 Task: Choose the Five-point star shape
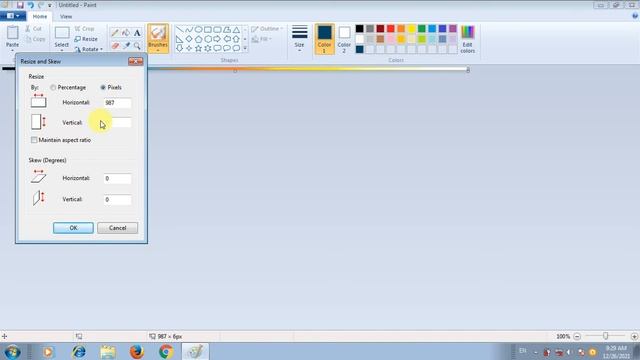click(198, 49)
